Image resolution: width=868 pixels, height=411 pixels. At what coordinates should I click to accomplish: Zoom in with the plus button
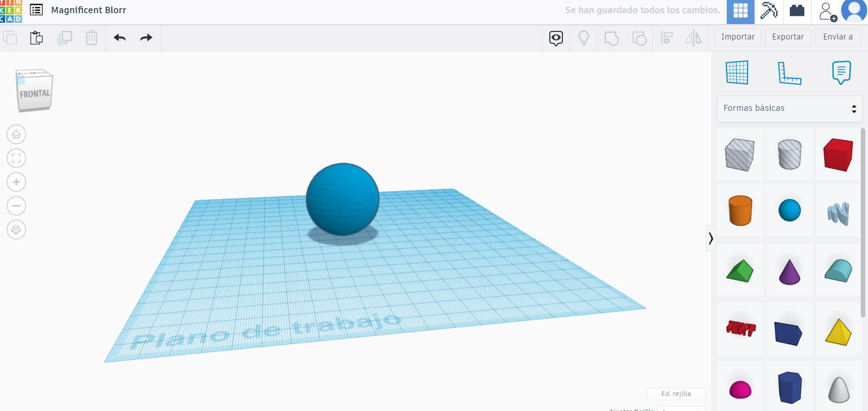tap(16, 182)
